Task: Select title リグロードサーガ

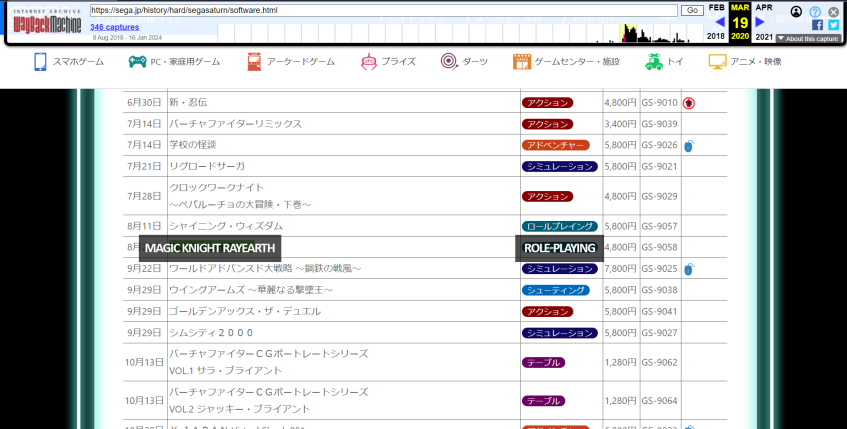Action: coord(207,166)
